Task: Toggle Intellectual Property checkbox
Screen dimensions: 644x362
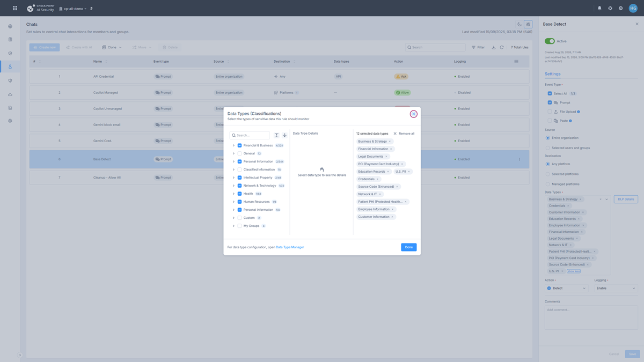Action: click(x=239, y=178)
